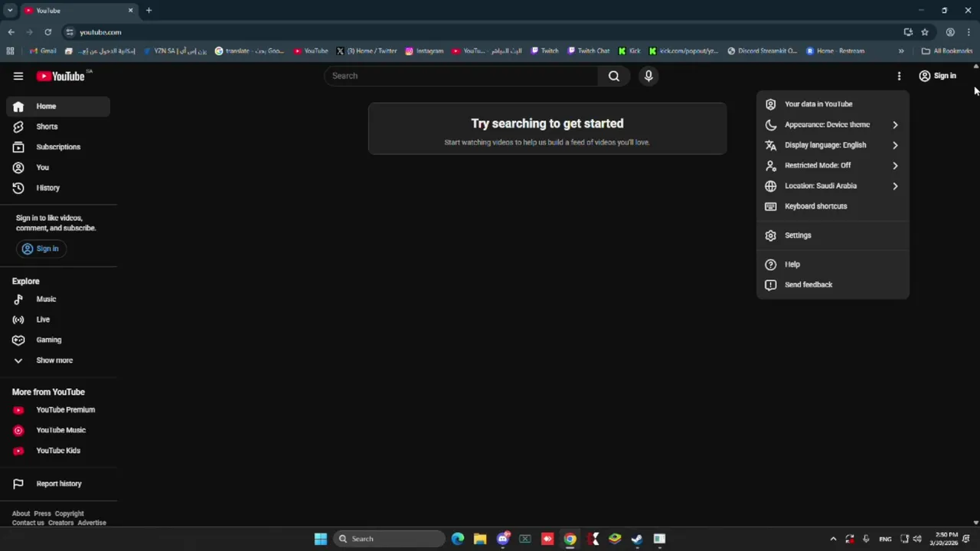Click the Windows Start button
This screenshot has height=551, width=980.
[x=321, y=539]
